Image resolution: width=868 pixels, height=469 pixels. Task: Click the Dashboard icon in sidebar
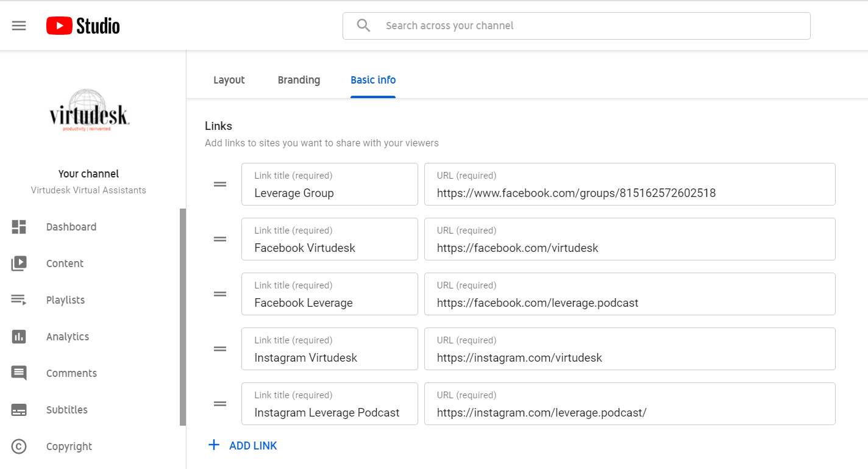click(19, 227)
